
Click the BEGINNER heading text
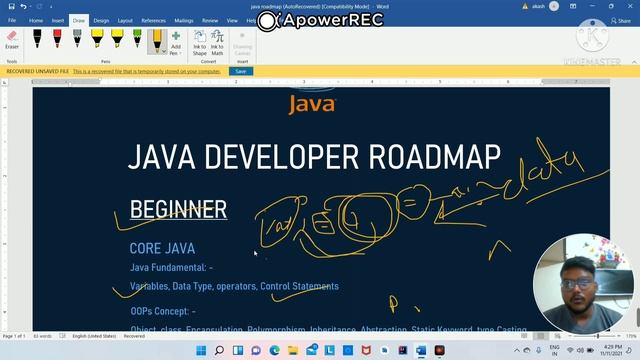(x=178, y=209)
